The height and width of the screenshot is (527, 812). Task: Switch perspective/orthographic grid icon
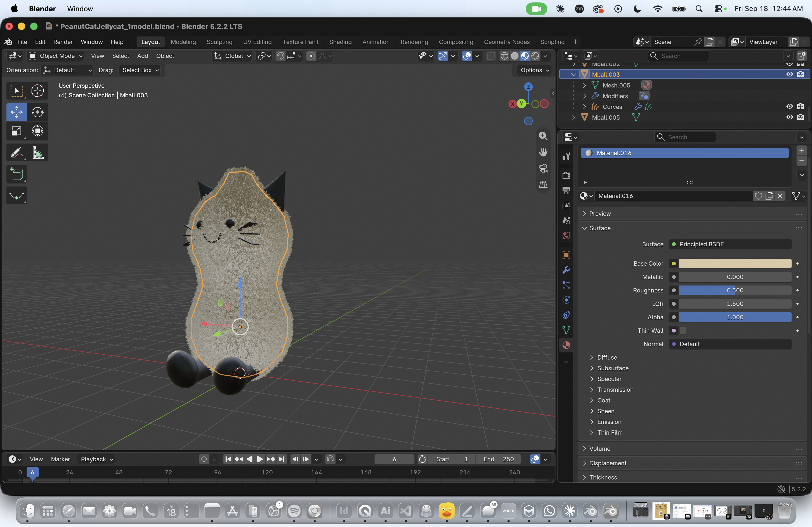(543, 184)
